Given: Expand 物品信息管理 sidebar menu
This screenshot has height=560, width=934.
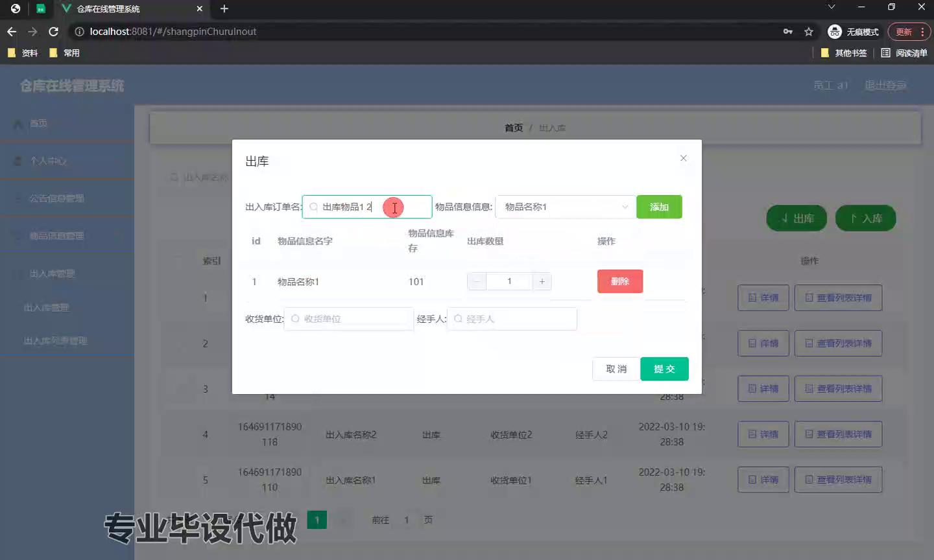Looking at the screenshot, I should tap(67, 236).
